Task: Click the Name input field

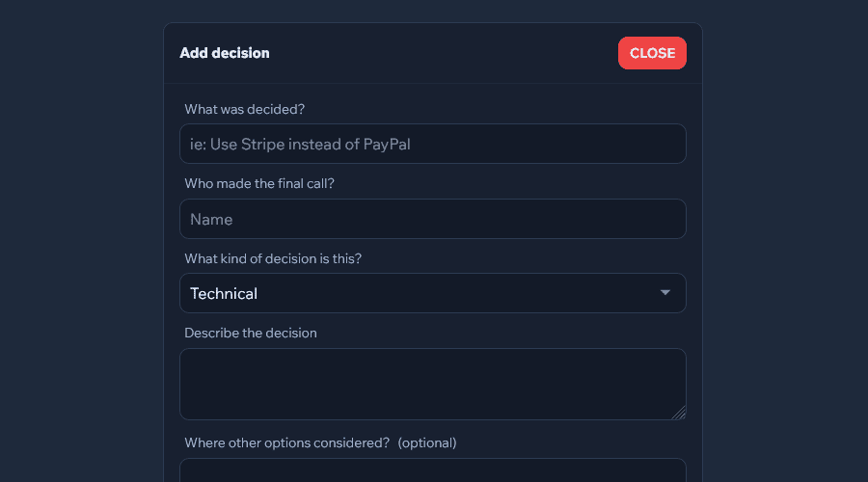Action: 432,219
